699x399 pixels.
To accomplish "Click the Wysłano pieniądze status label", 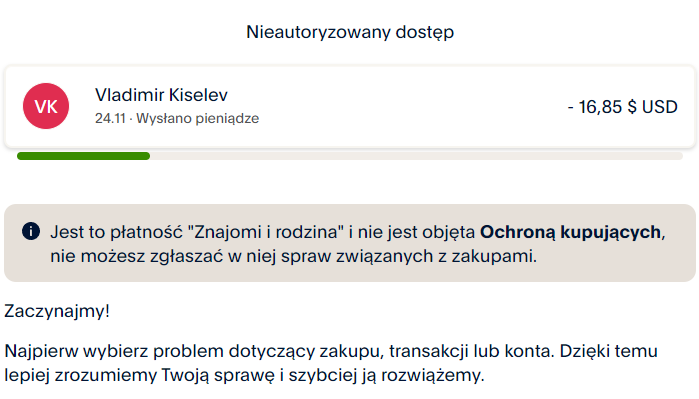I will coord(197,119).
